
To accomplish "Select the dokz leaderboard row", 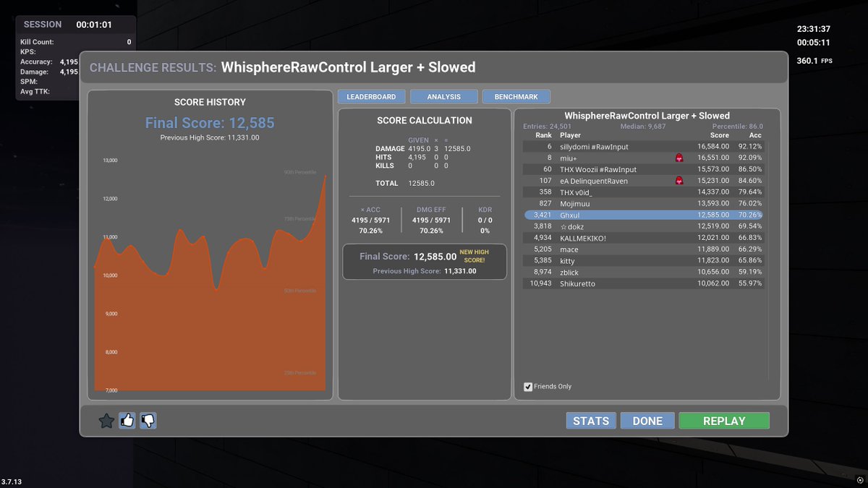I will click(x=643, y=226).
